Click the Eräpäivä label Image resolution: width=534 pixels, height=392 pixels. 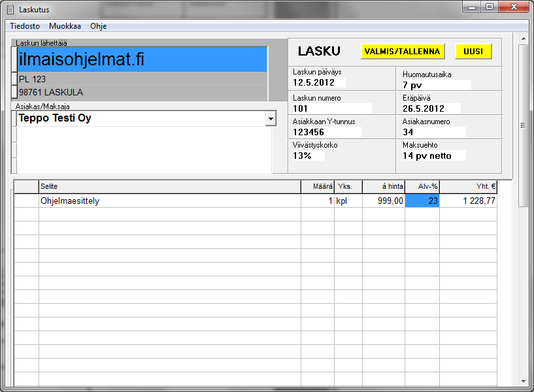(x=416, y=98)
